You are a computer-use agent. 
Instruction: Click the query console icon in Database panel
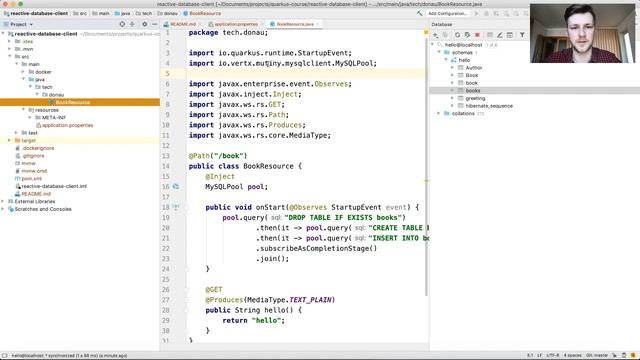[510, 35]
